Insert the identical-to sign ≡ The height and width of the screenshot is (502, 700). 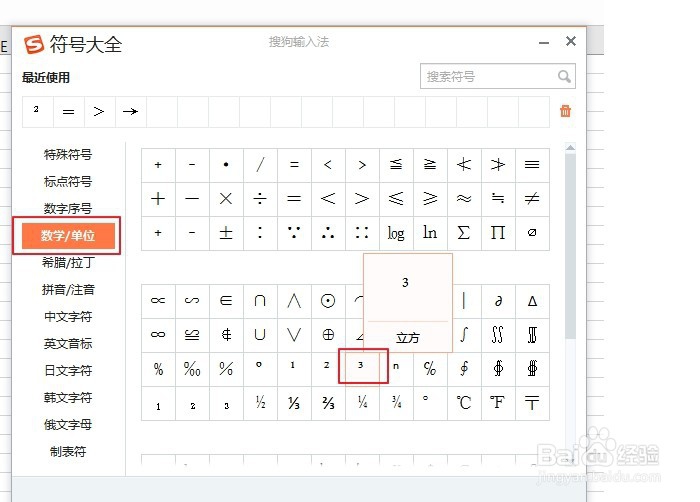click(532, 165)
